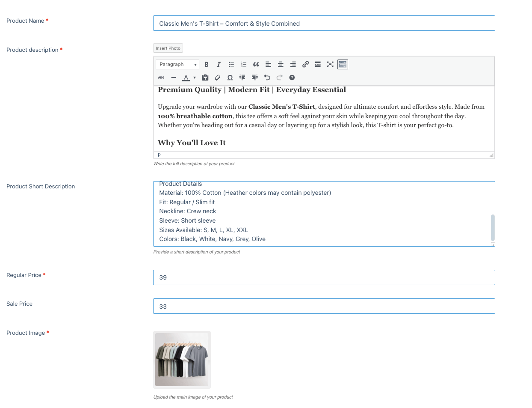This screenshot has width=532, height=408.
Task: Click the 'Neckline: Crew neck' line
Action: (187, 211)
